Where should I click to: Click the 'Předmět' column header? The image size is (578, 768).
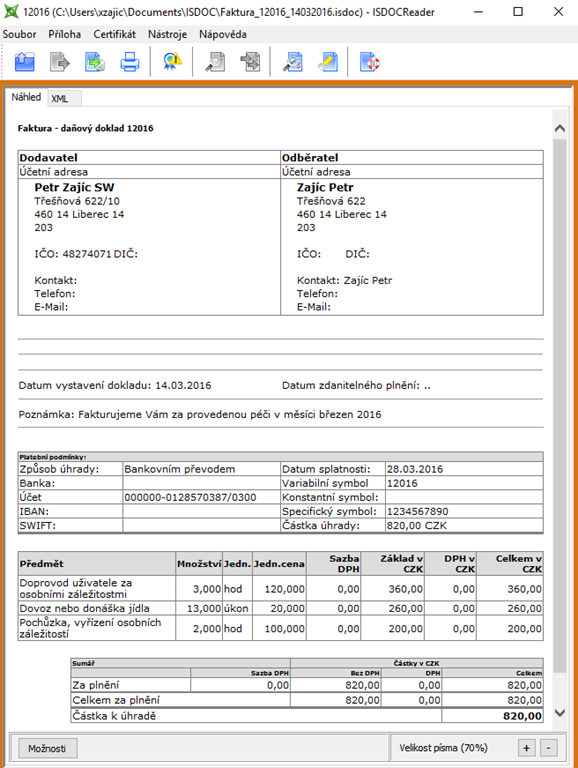(x=96, y=564)
